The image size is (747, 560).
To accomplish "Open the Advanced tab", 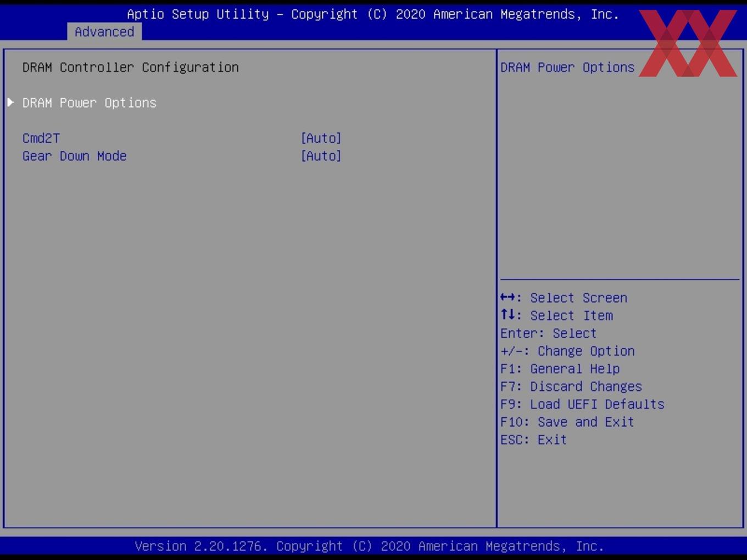I will pos(104,32).
